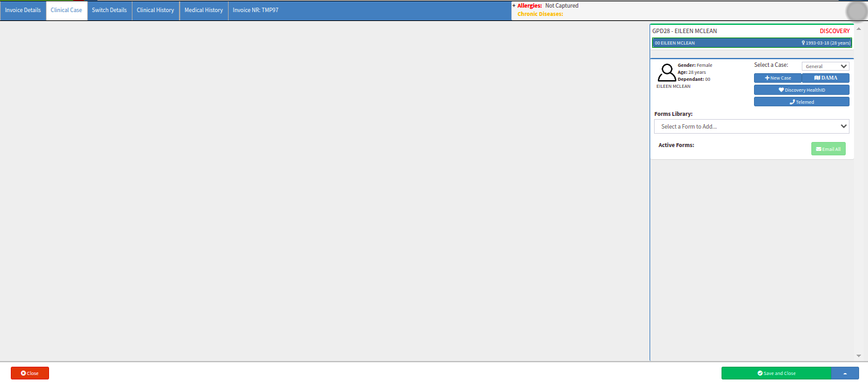Click the red Close button
Screen dimensions: 868x382
pos(30,373)
